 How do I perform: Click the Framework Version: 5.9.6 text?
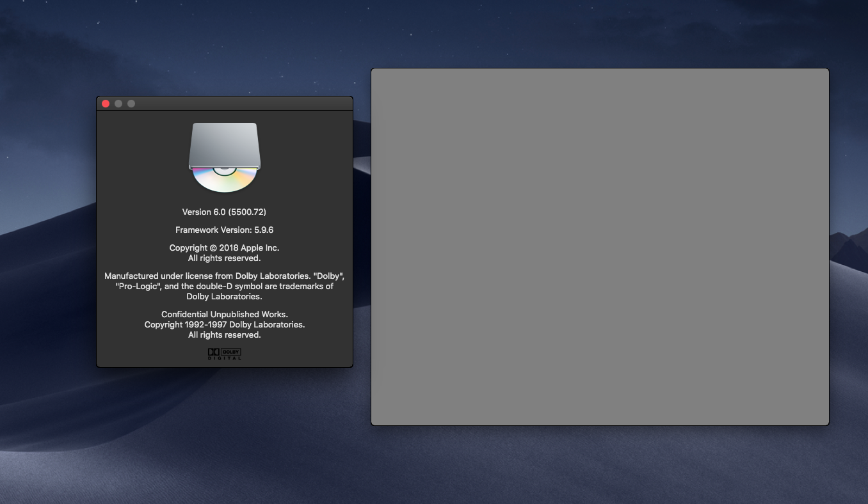coord(224,230)
